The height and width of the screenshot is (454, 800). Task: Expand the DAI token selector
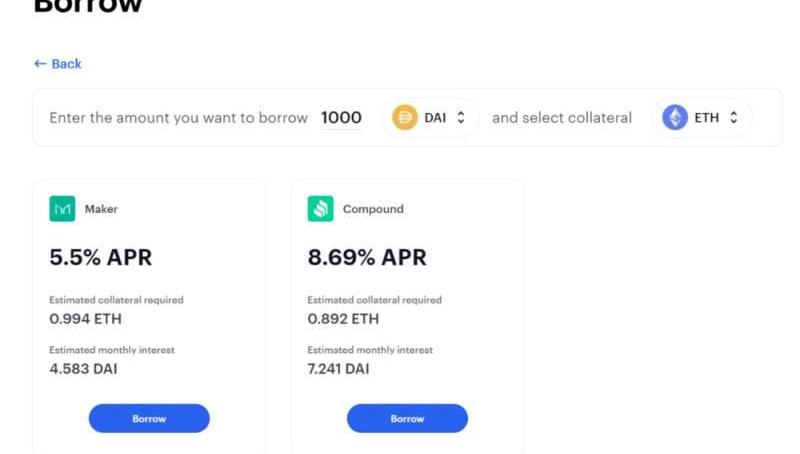coord(430,117)
